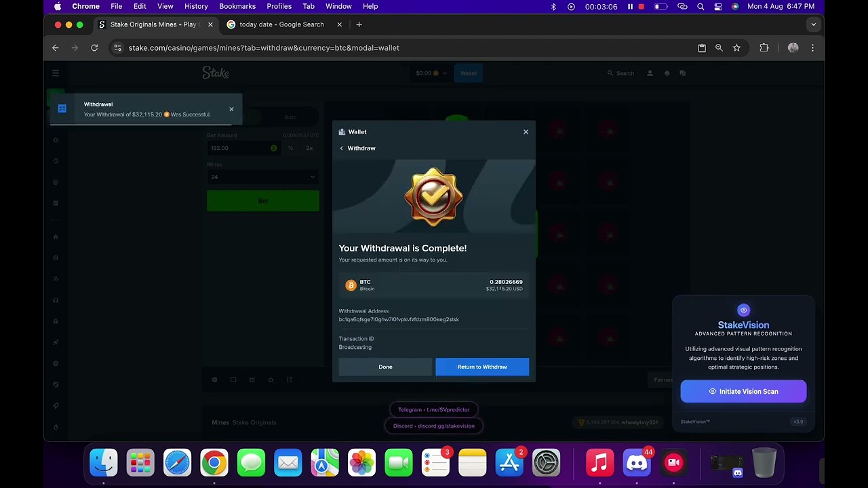Bookmark this page with star icon
The image size is (868, 488).
pyautogui.click(x=736, y=47)
